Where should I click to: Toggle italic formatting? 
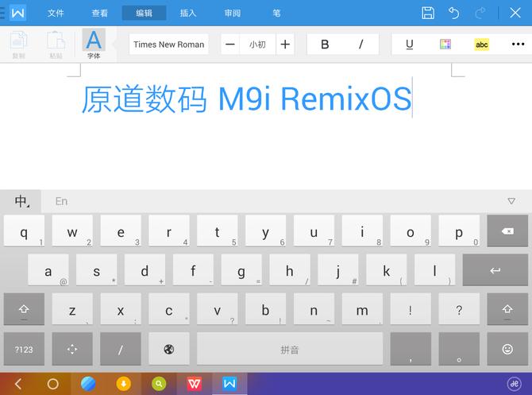tap(361, 45)
